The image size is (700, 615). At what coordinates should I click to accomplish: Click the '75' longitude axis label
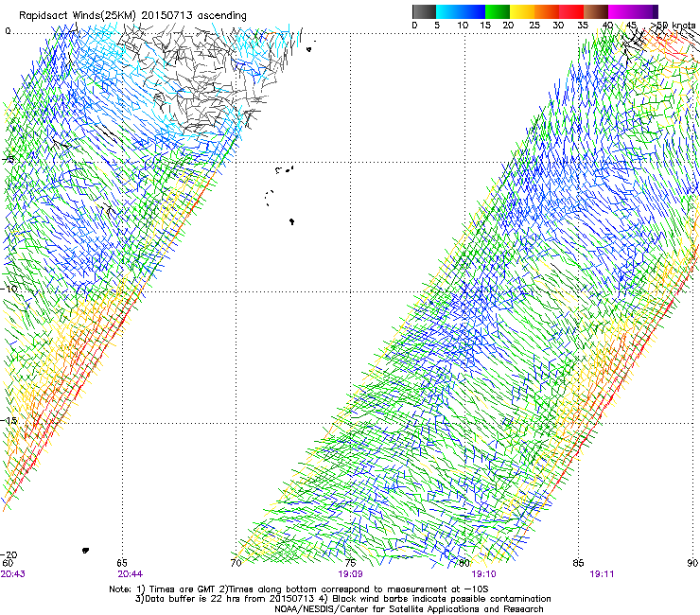click(x=350, y=563)
